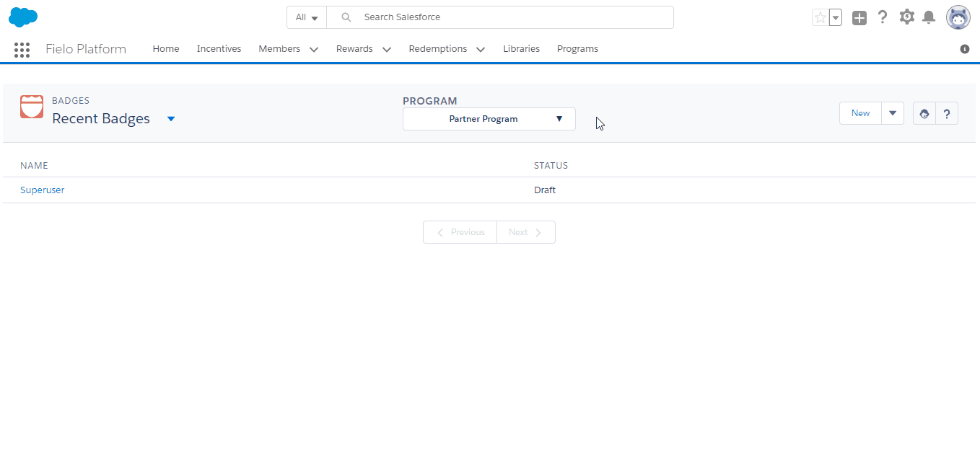The image size is (980, 452).
Task: Click the STATUS column header
Action: click(551, 166)
